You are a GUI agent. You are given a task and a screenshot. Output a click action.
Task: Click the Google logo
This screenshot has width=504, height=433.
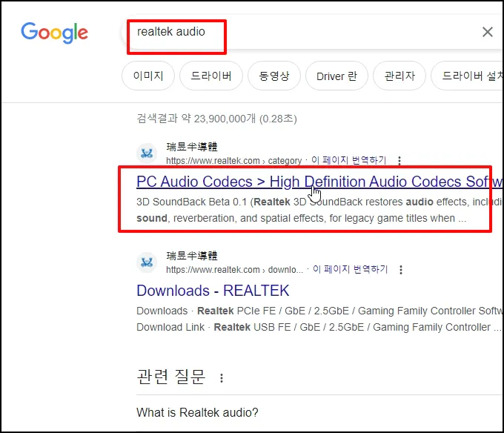pyautogui.click(x=54, y=33)
